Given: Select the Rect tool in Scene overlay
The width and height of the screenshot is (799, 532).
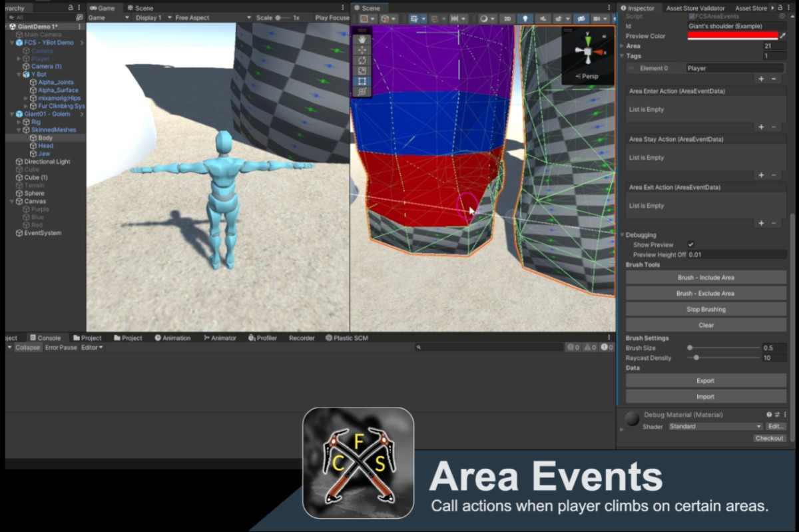Looking at the screenshot, I should click(x=362, y=82).
